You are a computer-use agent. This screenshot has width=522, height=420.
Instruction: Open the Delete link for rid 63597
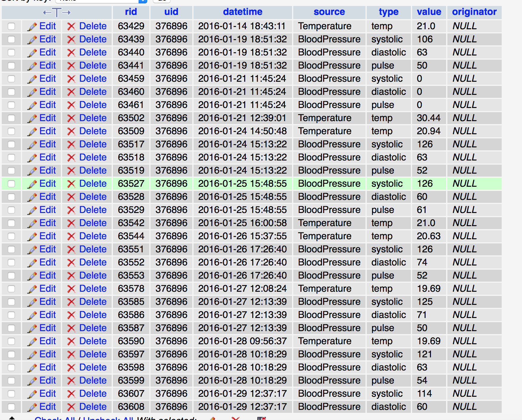pyautogui.click(x=93, y=354)
